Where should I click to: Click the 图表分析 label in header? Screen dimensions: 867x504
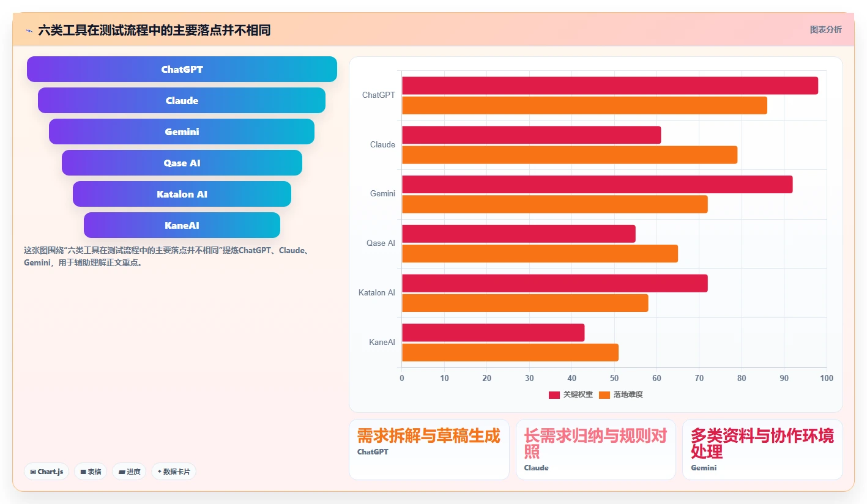[825, 29]
